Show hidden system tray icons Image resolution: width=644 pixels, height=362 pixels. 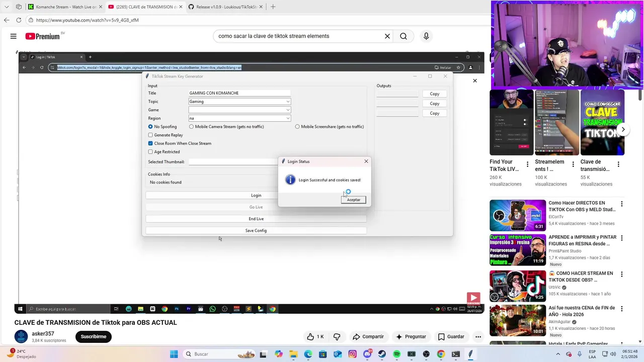coord(558,354)
